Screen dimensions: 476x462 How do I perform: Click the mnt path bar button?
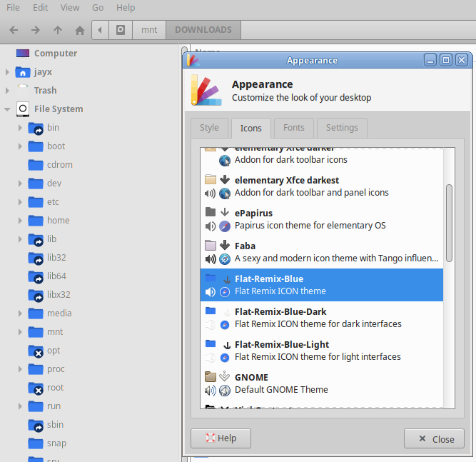[x=149, y=30]
